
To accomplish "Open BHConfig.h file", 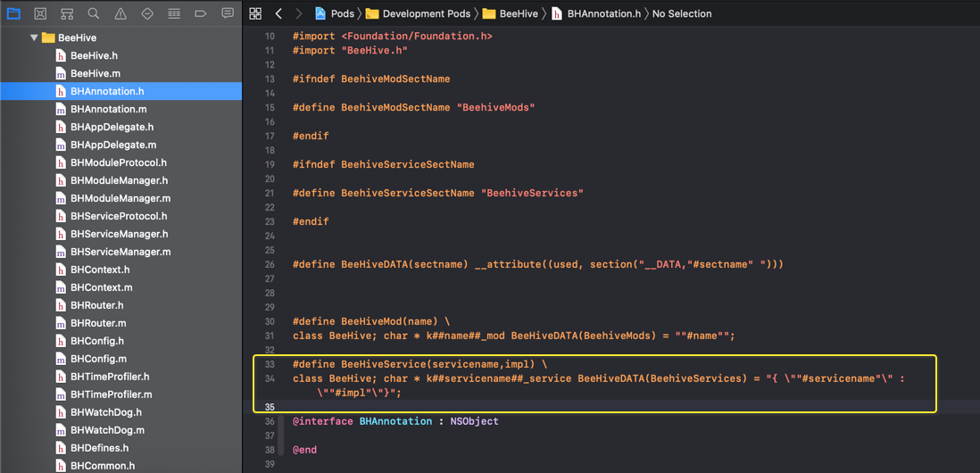I will tap(121, 341).
